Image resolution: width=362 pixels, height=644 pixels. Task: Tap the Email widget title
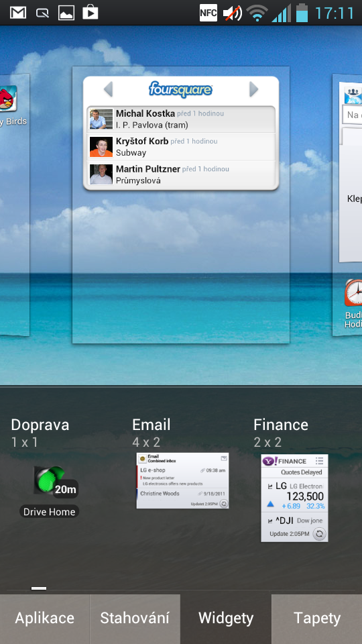coord(151,425)
